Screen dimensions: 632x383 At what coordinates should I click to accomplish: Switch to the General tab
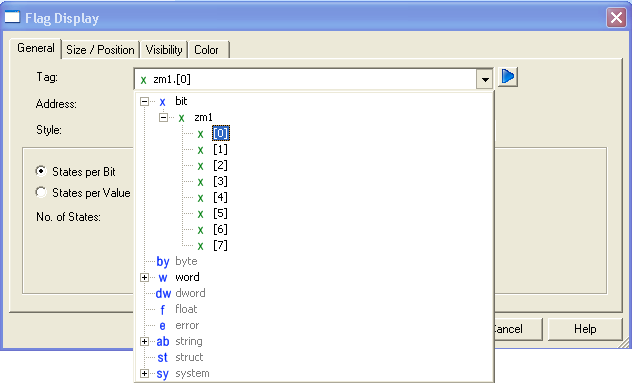[35, 48]
